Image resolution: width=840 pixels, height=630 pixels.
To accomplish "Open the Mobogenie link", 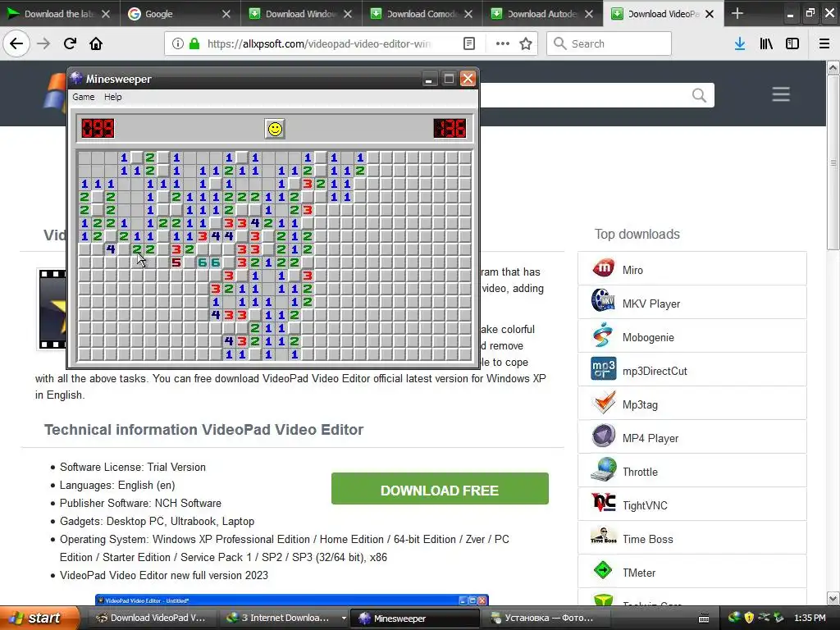I will (x=648, y=337).
